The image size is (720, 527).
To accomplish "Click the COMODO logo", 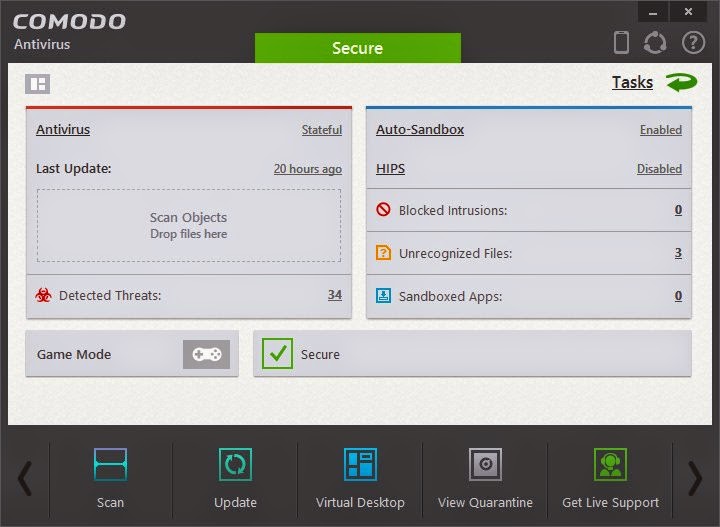I will [69, 22].
